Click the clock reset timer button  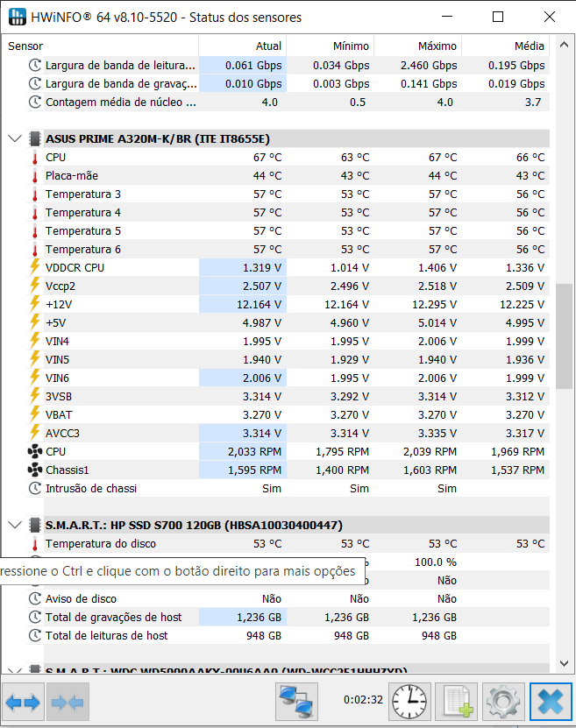(409, 702)
